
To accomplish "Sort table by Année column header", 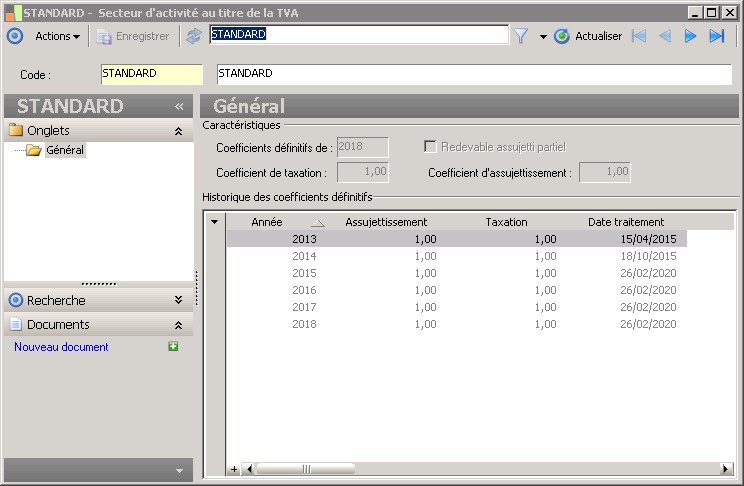I will tap(267, 222).
